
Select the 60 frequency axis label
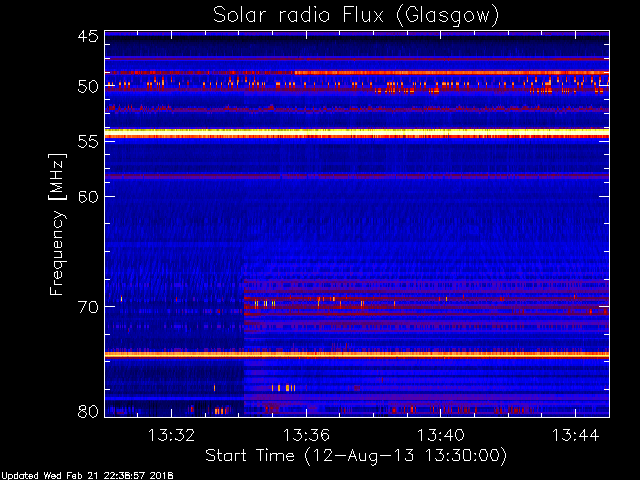coord(88,196)
